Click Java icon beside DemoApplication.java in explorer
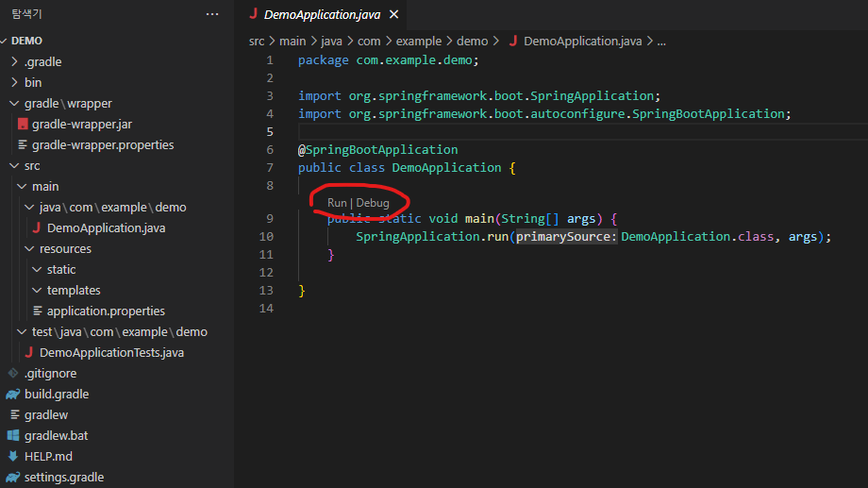 [37, 227]
